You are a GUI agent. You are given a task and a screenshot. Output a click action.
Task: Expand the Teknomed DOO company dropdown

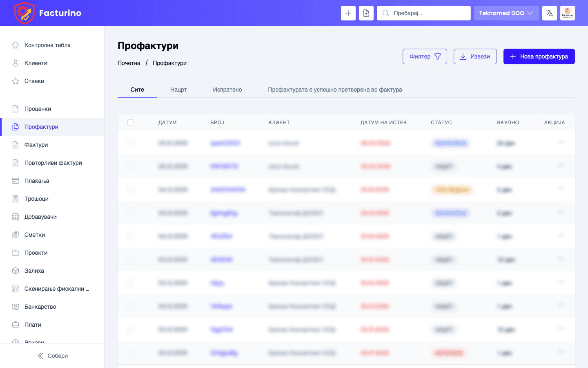point(506,13)
